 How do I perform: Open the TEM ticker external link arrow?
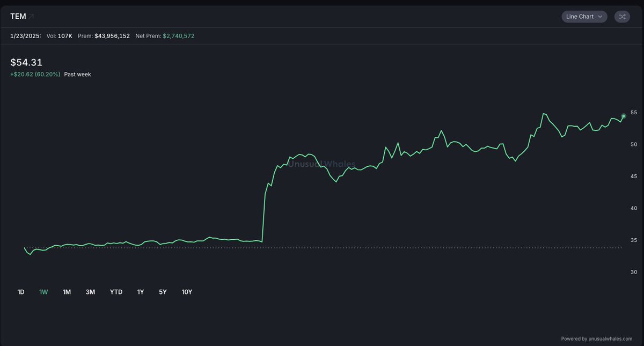coord(31,17)
